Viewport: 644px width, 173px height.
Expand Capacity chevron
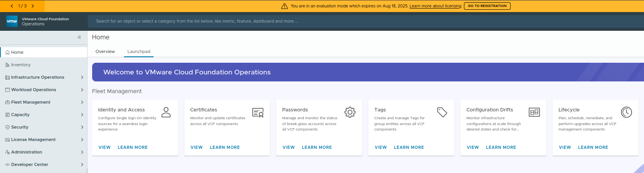82,115
